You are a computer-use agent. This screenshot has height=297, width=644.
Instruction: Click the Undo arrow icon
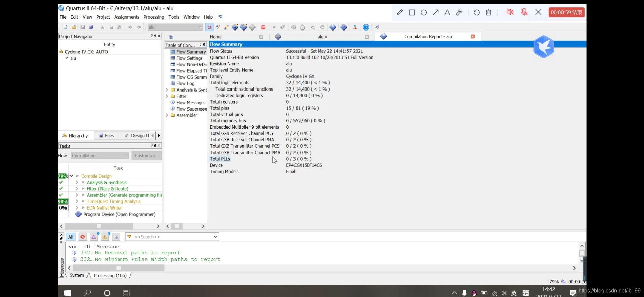click(130, 27)
